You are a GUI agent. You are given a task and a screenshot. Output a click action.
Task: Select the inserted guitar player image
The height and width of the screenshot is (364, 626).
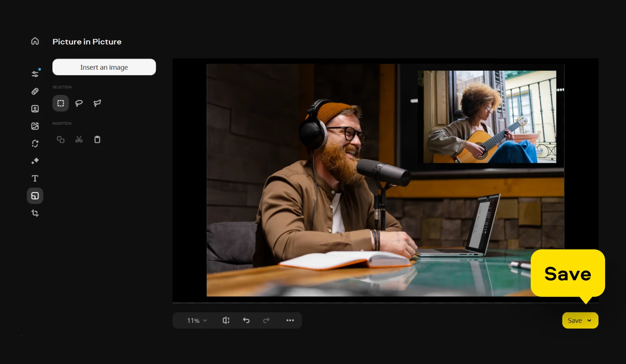490,116
